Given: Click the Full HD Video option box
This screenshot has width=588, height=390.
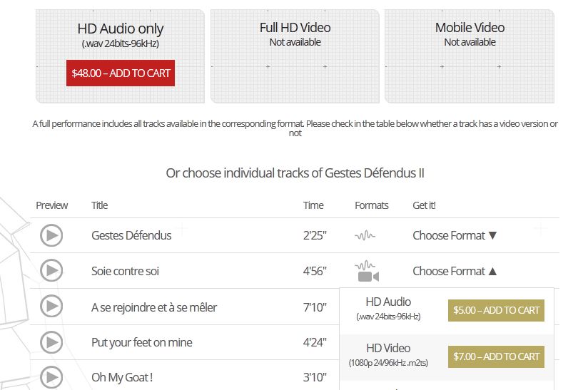Looking at the screenshot, I should click(x=295, y=56).
